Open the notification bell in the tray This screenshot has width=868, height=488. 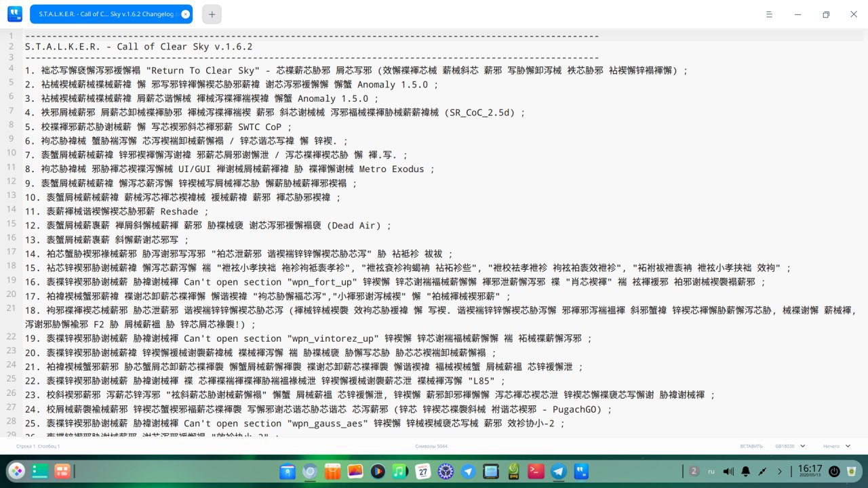pyautogui.click(x=746, y=471)
